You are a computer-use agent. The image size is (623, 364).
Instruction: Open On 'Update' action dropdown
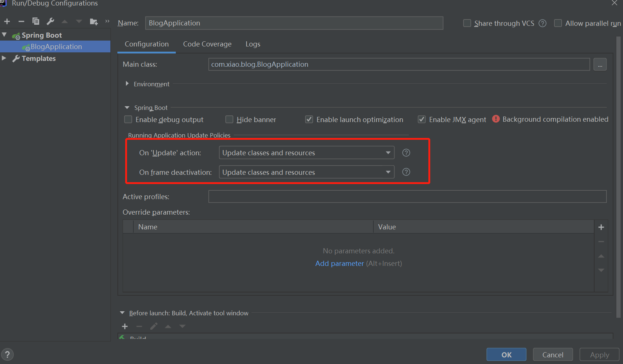[307, 153]
